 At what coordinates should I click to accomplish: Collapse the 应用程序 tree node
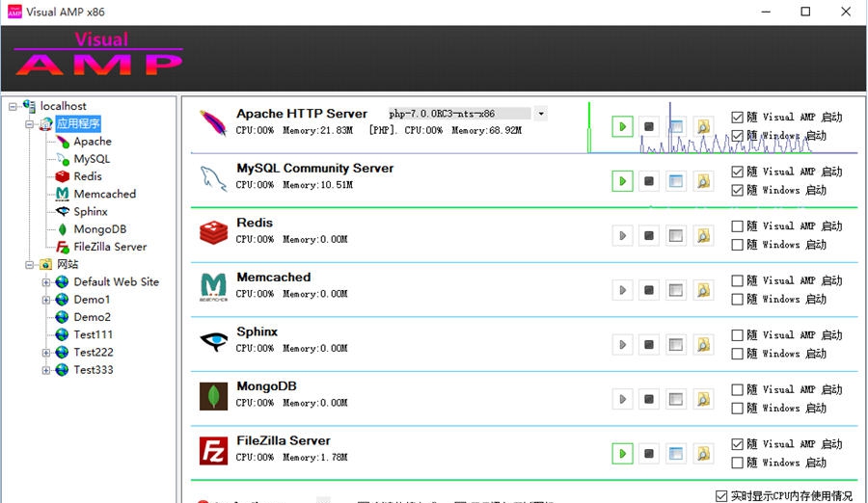tap(29, 124)
